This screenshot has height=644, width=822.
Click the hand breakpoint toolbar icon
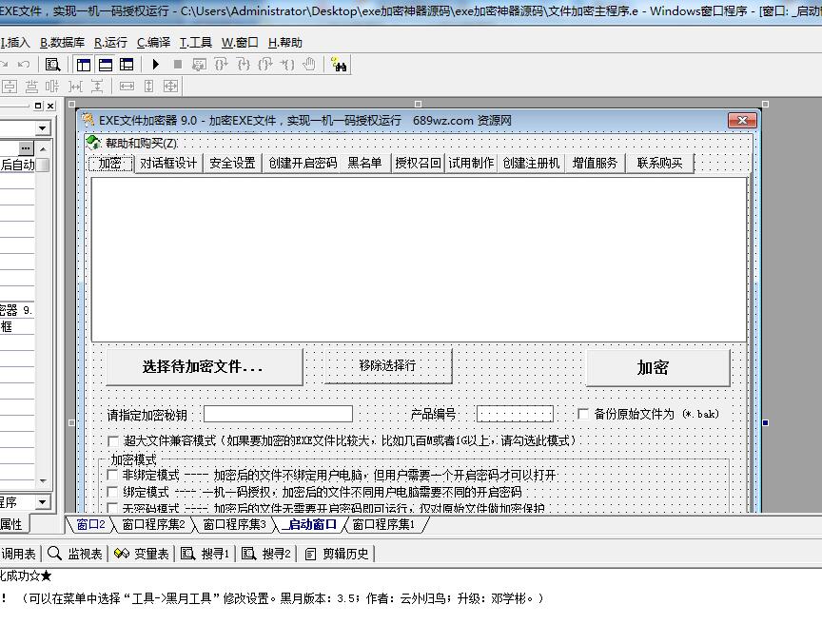click(309, 65)
